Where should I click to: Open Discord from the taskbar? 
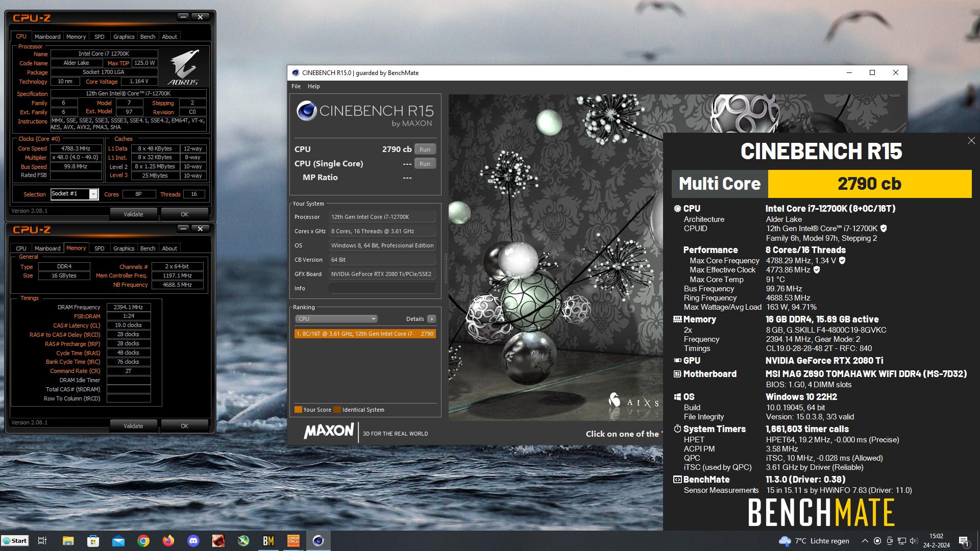click(x=193, y=541)
